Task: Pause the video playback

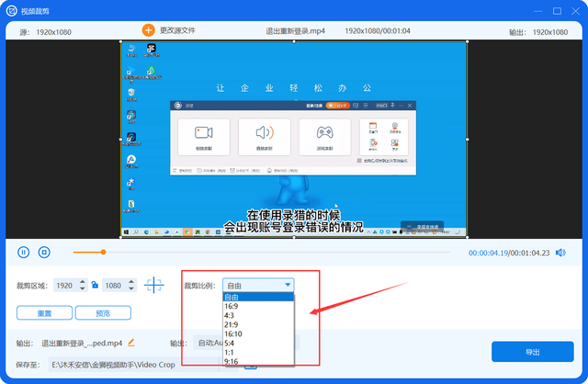Action: (23, 253)
